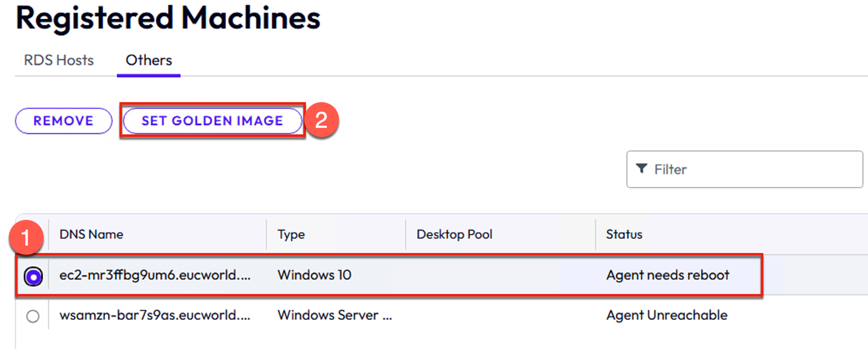The height and width of the screenshot is (349, 868).
Task: Click the wsamzn-bar7s9as.eucworld DNS name cell
Action: point(155,315)
